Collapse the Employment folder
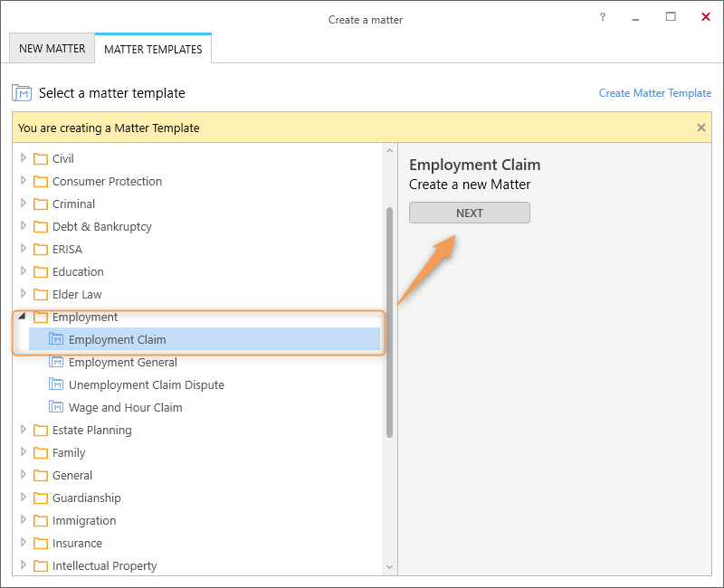 (22, 316)
